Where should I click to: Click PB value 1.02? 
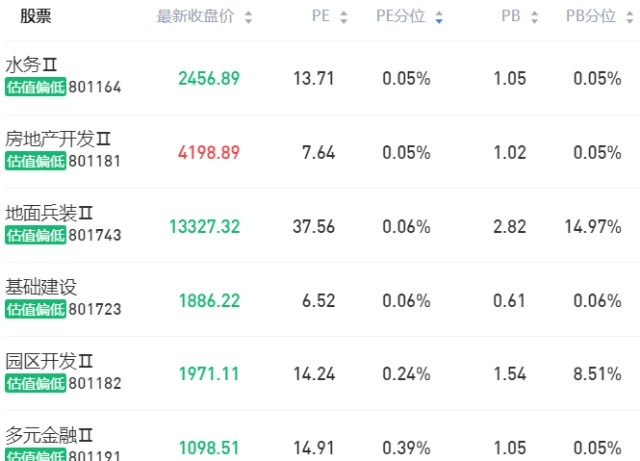click(x=510, y=153)
